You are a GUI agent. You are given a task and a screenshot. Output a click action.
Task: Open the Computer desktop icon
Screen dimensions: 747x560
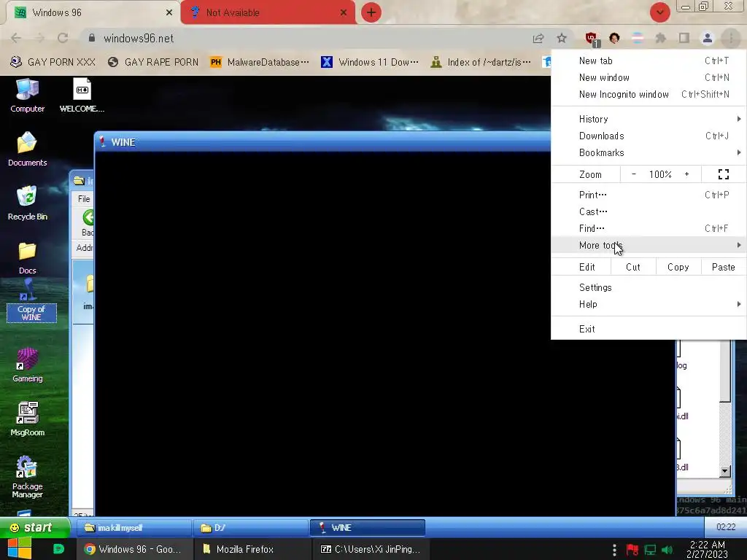tap(27, 96)
